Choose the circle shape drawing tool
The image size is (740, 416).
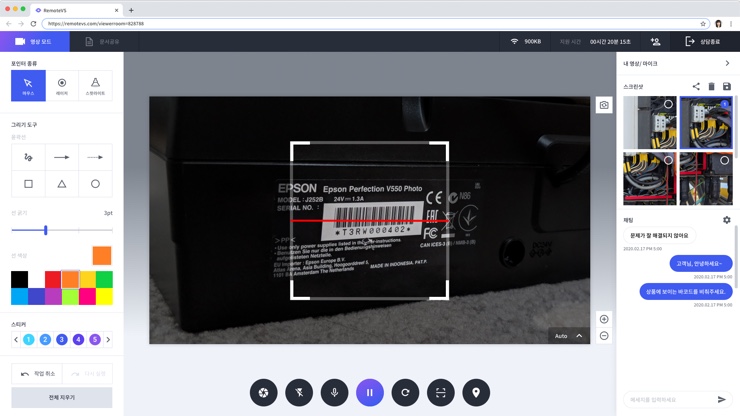pyautogui.click(x=95, y=184)
